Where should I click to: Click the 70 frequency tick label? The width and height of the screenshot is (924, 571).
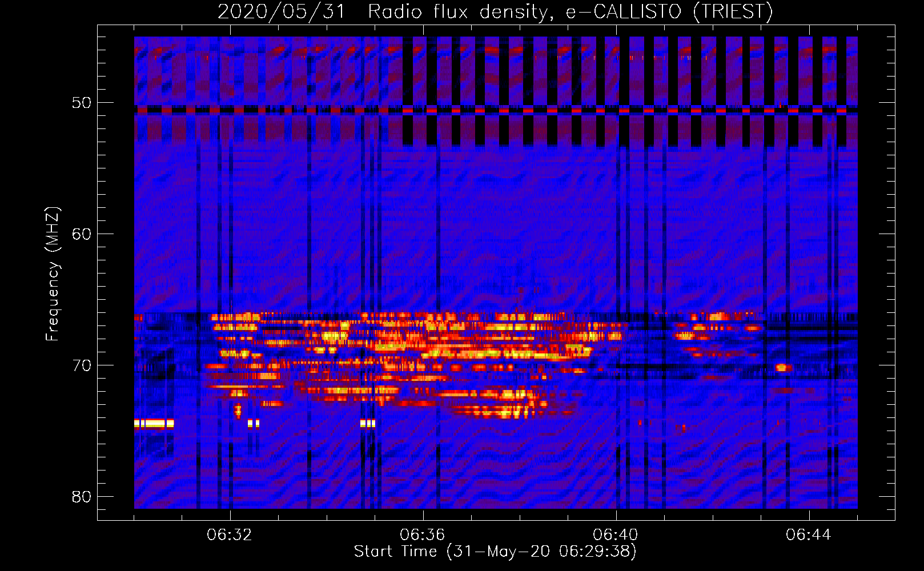coord(82,365)
